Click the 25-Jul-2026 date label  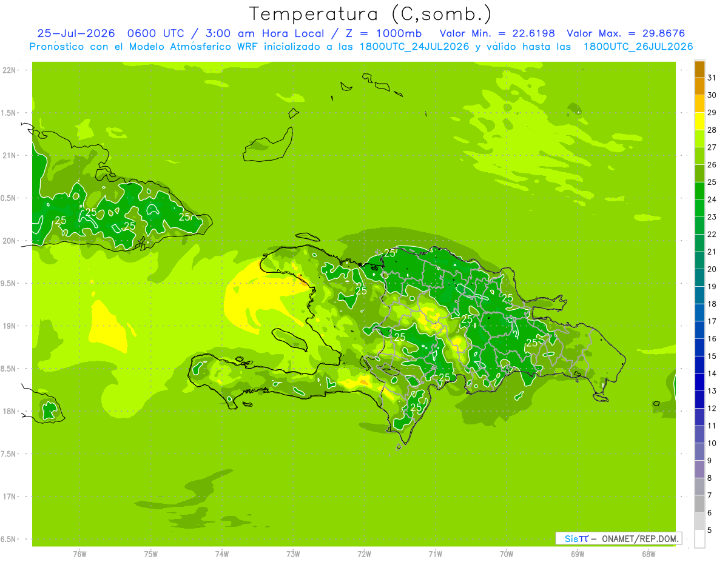click(76, 33)
